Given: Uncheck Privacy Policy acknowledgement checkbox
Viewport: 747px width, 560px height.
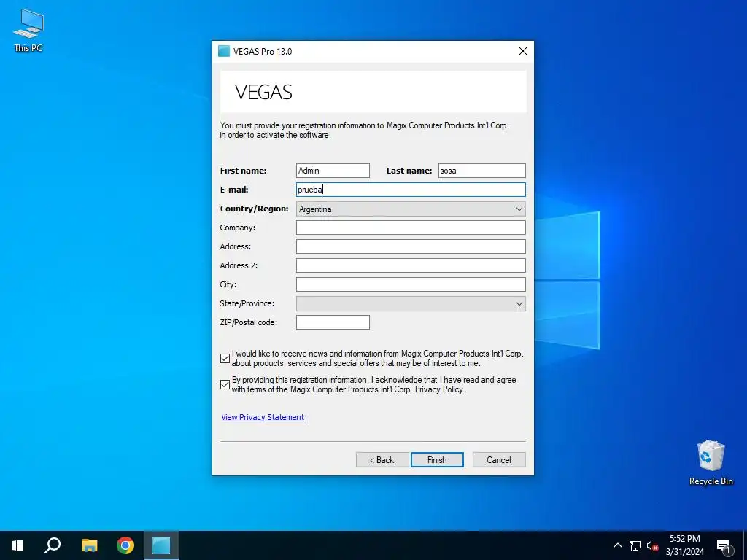Looking at the screenshot, I should tap(225, 385).
